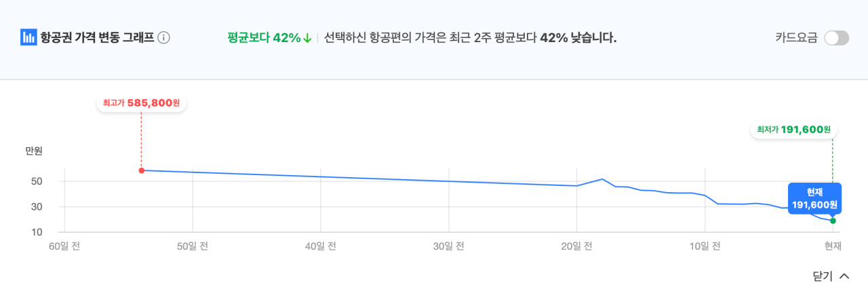Click the blue 현재 191,600원 tooltip
This screenshot has height=296, width=868.
point(814,198)
